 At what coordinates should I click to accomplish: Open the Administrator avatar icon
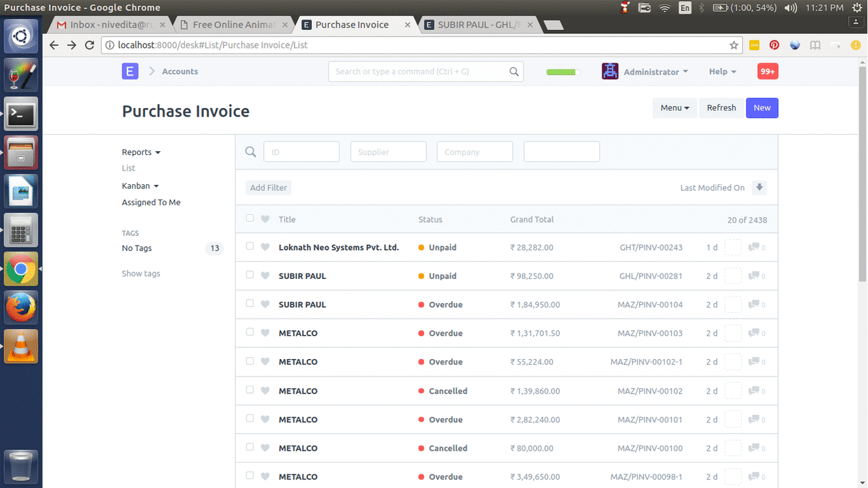pyautogui.click(x=610, y=72)
